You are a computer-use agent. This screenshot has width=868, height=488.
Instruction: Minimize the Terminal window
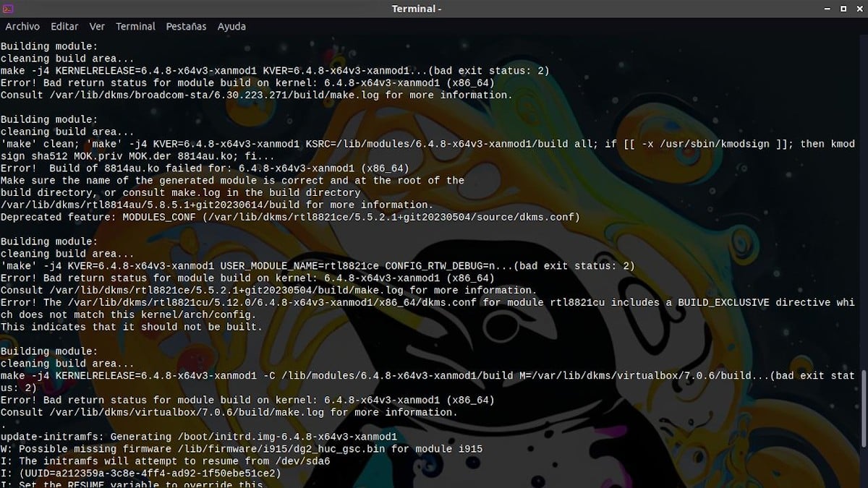pyautogui.click(x=828, y=9)
